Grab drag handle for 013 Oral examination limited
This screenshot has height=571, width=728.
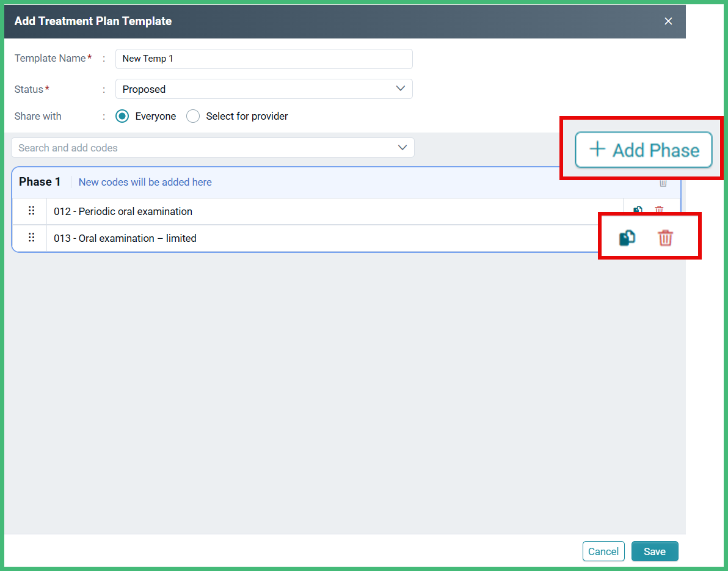pyautogui.click(x=31, y=238)
